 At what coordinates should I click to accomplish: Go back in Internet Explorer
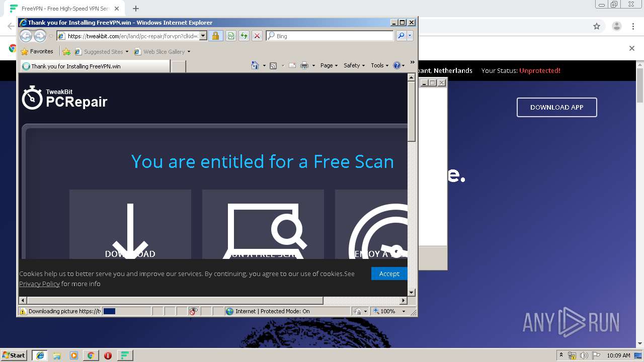pyautogui.click(x=26, y=36)
